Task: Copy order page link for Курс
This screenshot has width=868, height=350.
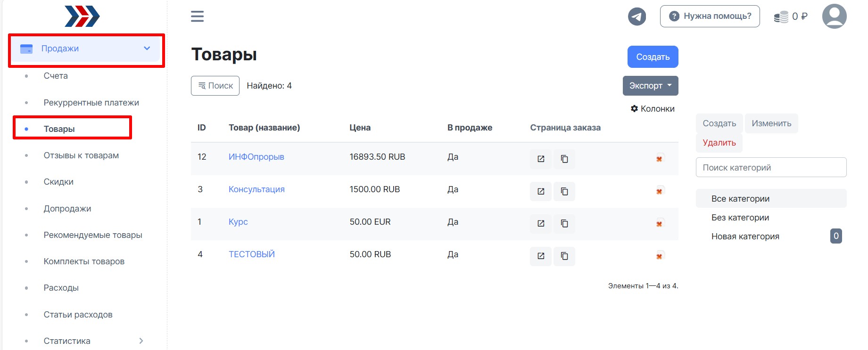Action: pos(564,224)
